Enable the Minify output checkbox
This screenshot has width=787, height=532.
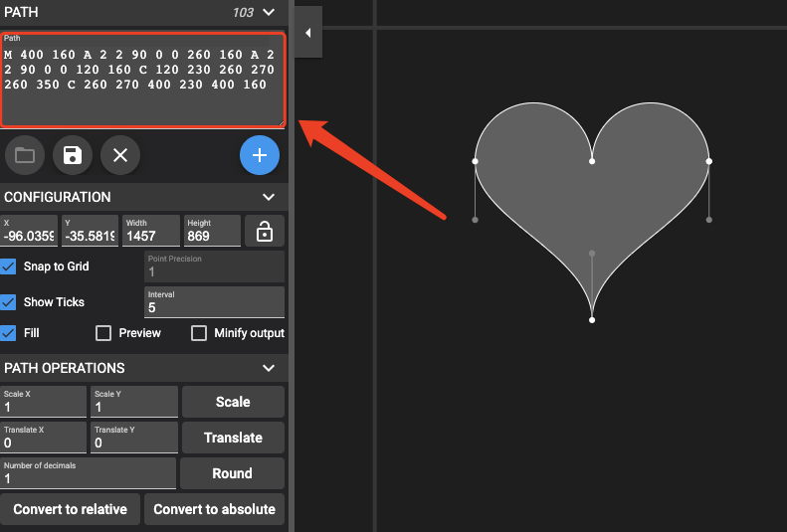[199, 333]
